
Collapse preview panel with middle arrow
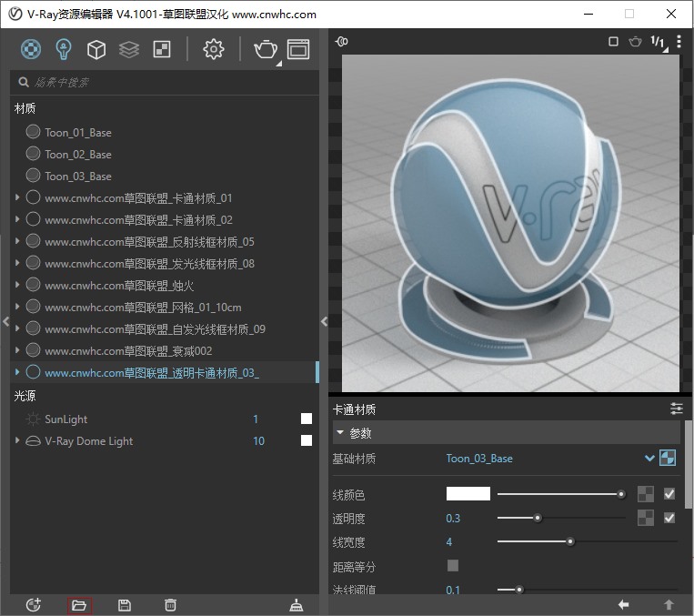[324, 321]
